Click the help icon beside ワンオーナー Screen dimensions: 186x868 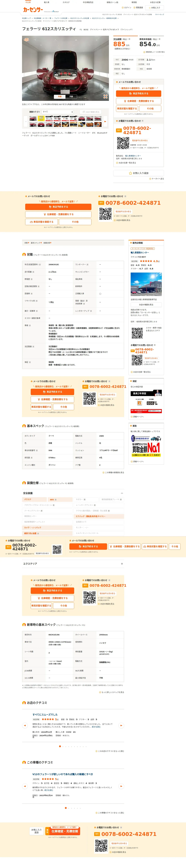pos(87,264)
